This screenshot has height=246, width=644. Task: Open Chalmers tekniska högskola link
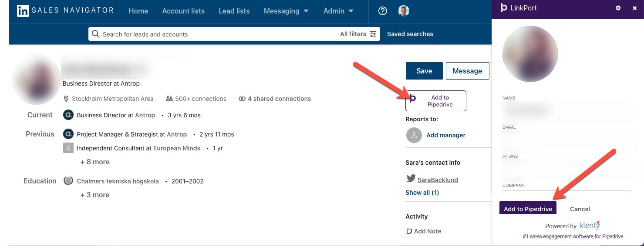[118, 181]
